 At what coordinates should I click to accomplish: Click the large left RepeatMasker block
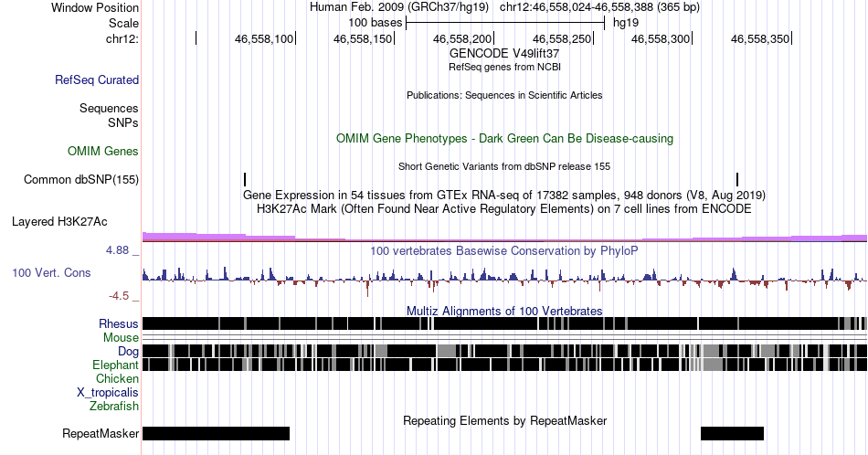216,433
